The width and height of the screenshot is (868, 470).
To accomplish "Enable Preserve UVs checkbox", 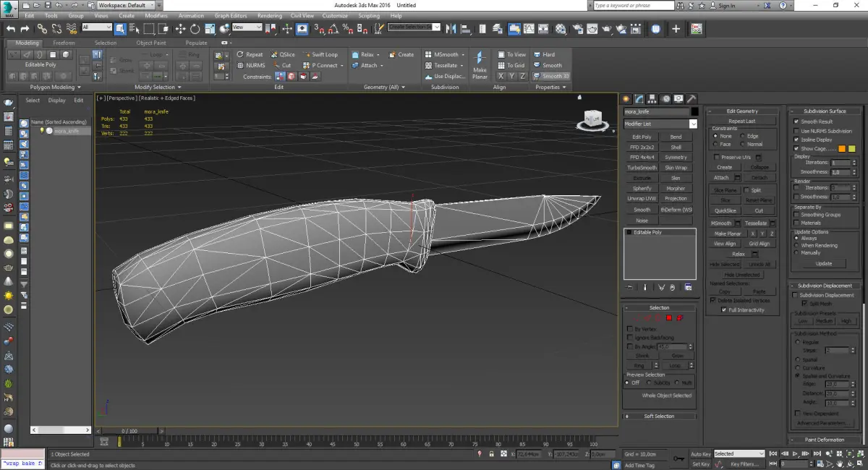I will 717,157.
